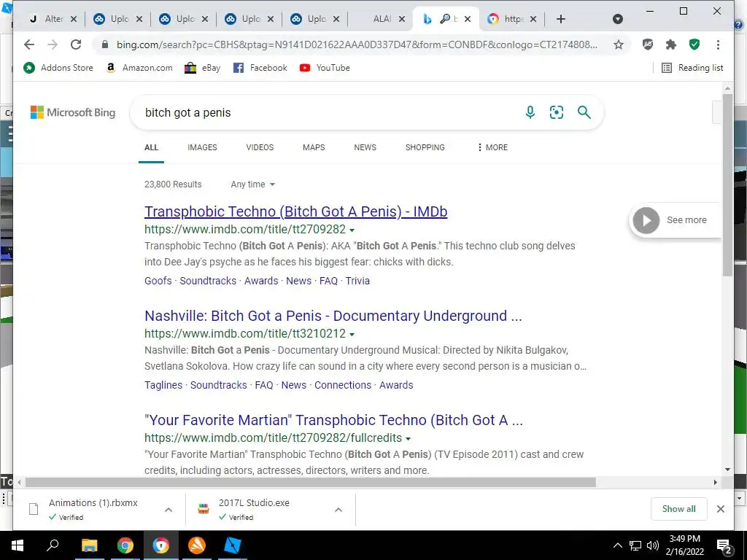Open Amazon.com bookmark

139,68
